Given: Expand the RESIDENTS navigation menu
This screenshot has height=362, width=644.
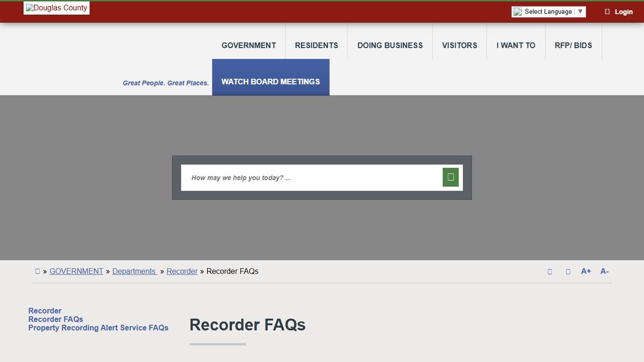Looking at the screenshot, I should (x=316, y=45).
